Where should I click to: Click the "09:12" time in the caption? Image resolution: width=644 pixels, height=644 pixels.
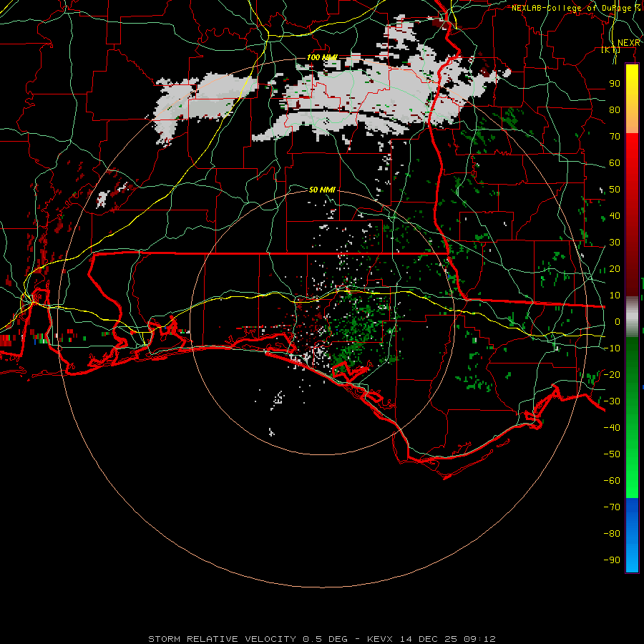point(479,639)
